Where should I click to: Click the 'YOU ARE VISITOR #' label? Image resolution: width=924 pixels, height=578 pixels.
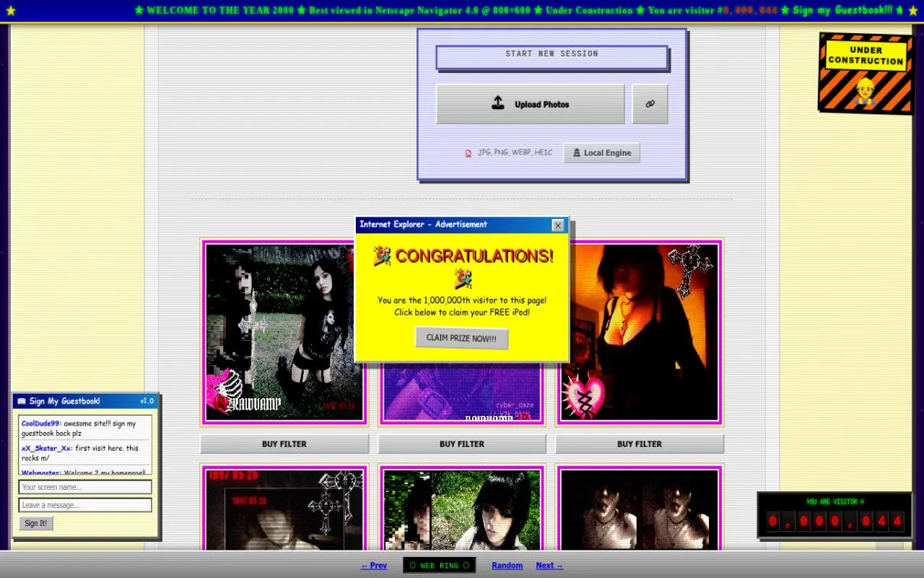point(835,502)
